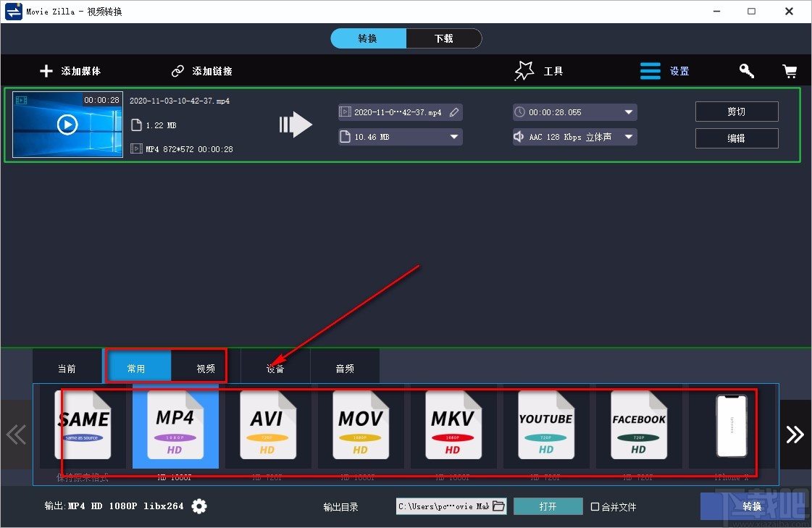Open the shopping cart icon
This screenshot has height=528, width=812.
[x=790, y=70]
